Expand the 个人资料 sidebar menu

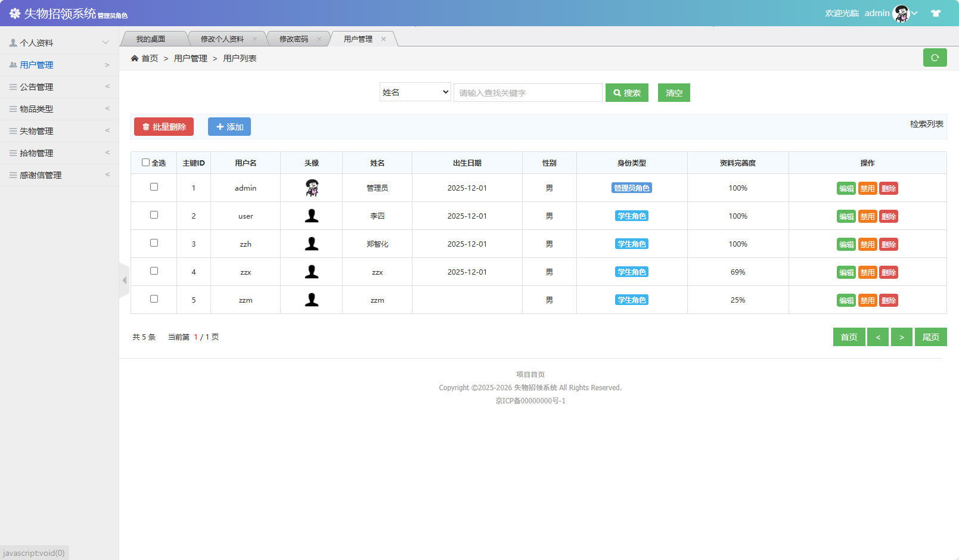point(59,43)
